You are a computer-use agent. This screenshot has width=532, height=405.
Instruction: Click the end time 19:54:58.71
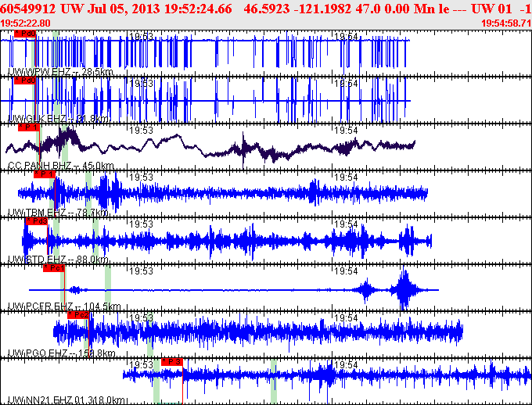(x=506, y=23)
